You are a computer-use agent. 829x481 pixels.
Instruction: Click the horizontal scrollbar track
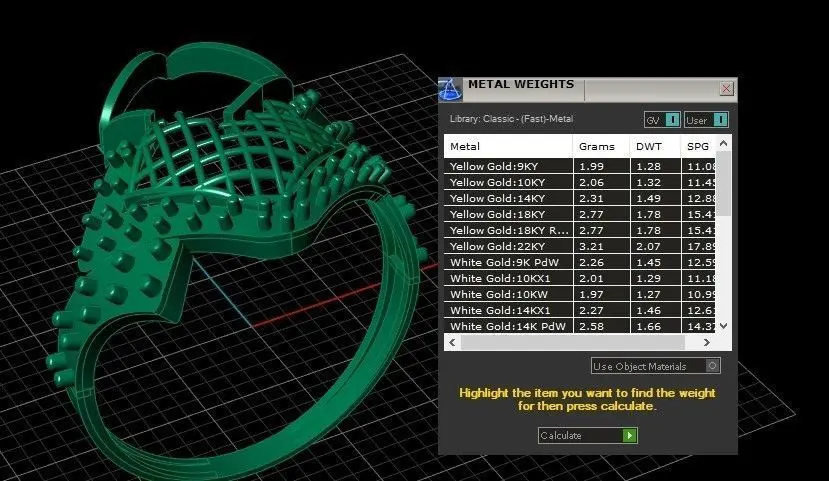[x=573, y=343]
